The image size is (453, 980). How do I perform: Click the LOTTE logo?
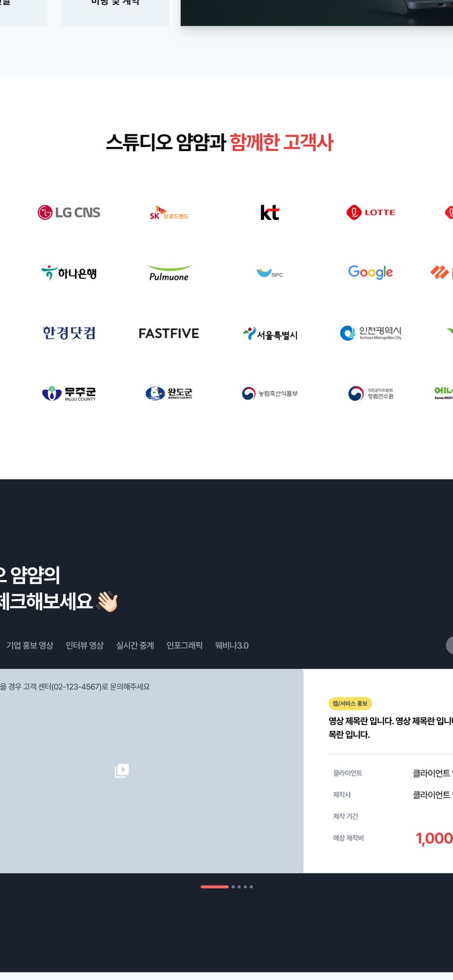pos(371,212)
